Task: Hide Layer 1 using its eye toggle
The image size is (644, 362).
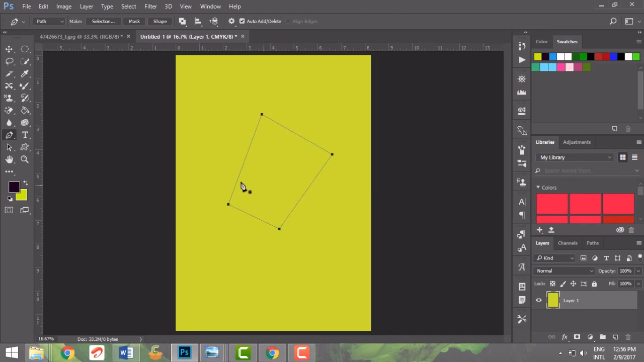Action: pyautogui.click(x=538, y=300)
